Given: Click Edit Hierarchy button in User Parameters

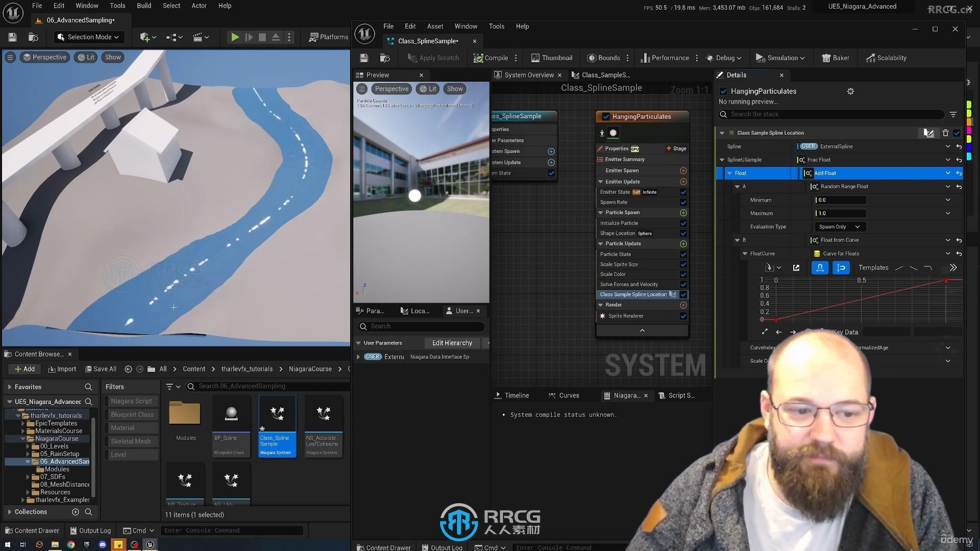Looking at the screenshot, I should pos(452,343).
